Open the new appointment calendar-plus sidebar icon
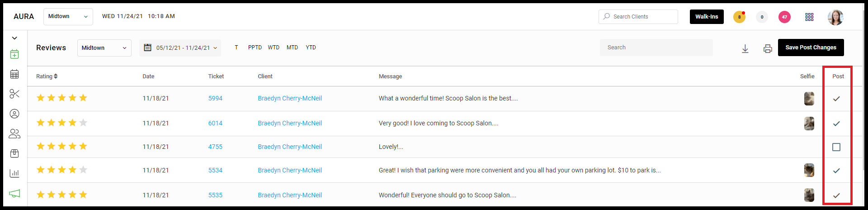 click(14, 54)
